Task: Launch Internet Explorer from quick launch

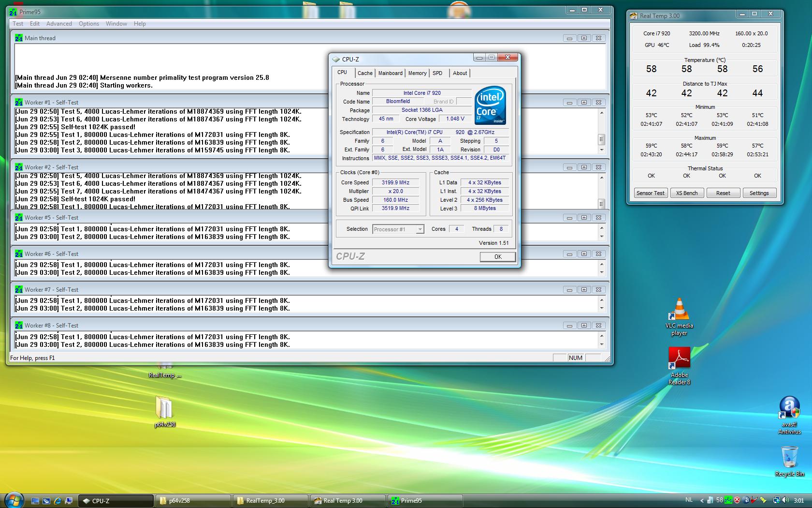Action: pyautogui.click(x=58, y=501)
